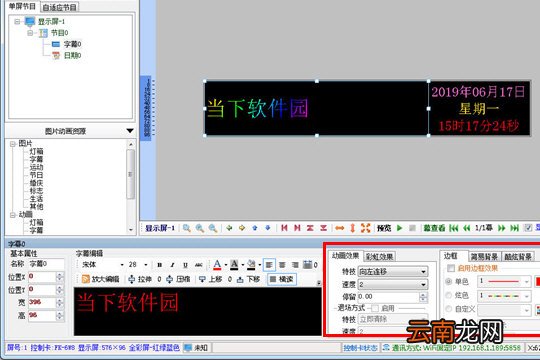Click the zoom in magnifier icon
Screen dimensions: 540x360
[200, 228]
